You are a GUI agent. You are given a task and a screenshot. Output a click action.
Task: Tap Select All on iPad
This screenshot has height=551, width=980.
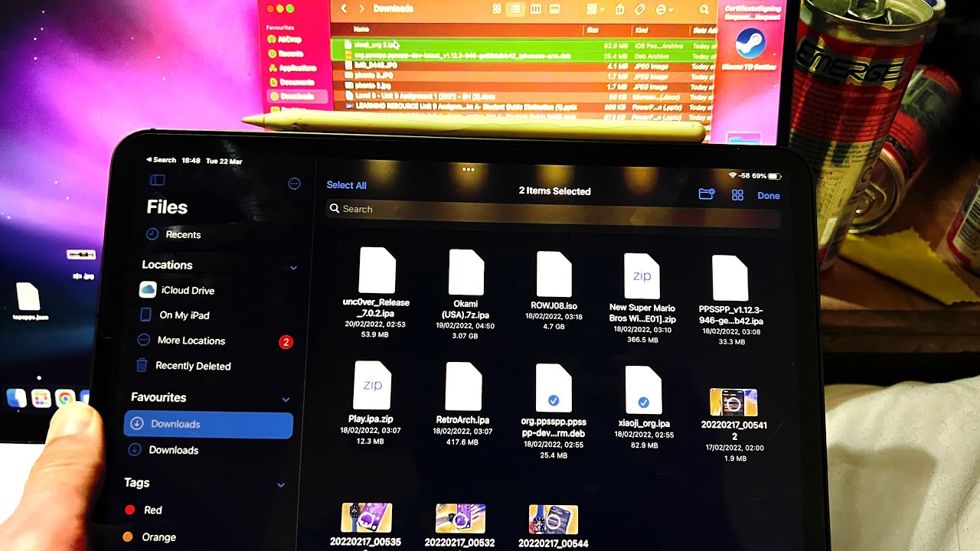tap(346, 185)
